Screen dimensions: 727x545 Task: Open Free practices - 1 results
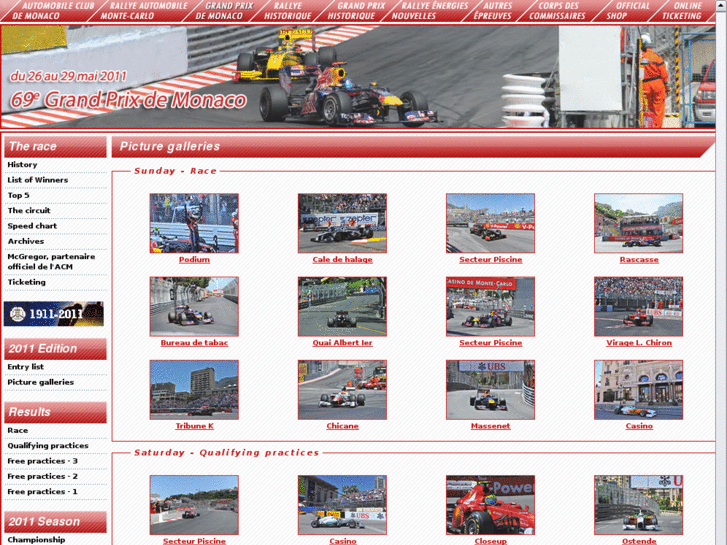coord(42,492)
